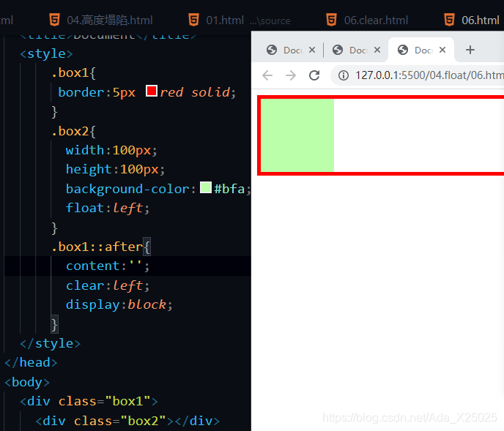
Task: Click the globe favicon on first browser tab
Action: (x=272, y=50)
